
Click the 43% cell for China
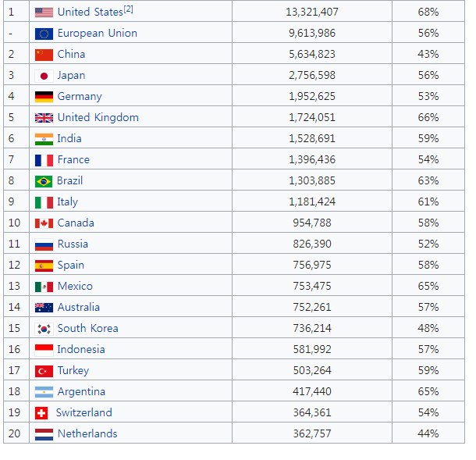428,54
